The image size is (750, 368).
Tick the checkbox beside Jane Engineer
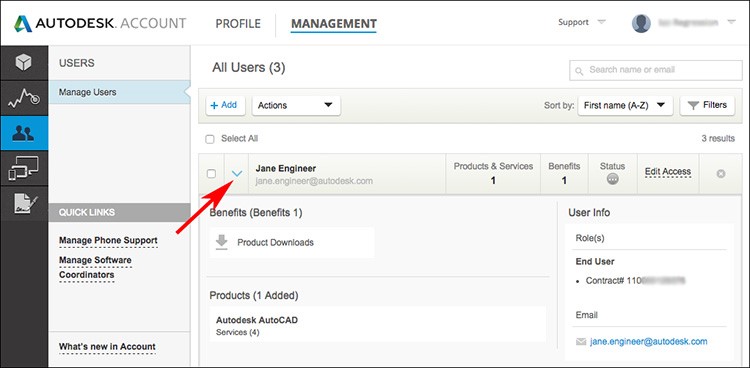pos(211,174)
